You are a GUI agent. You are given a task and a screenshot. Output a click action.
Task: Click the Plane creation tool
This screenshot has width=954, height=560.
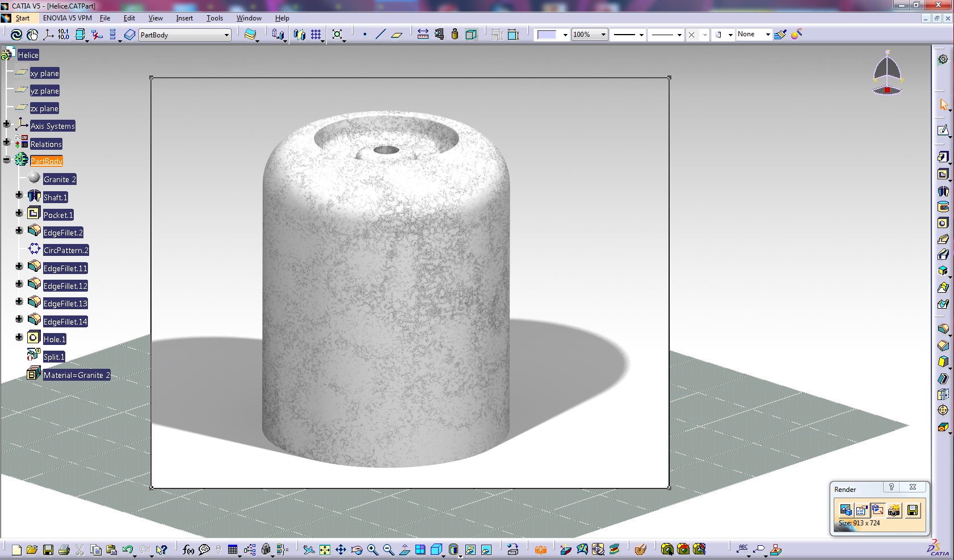(x=397, y=35)
